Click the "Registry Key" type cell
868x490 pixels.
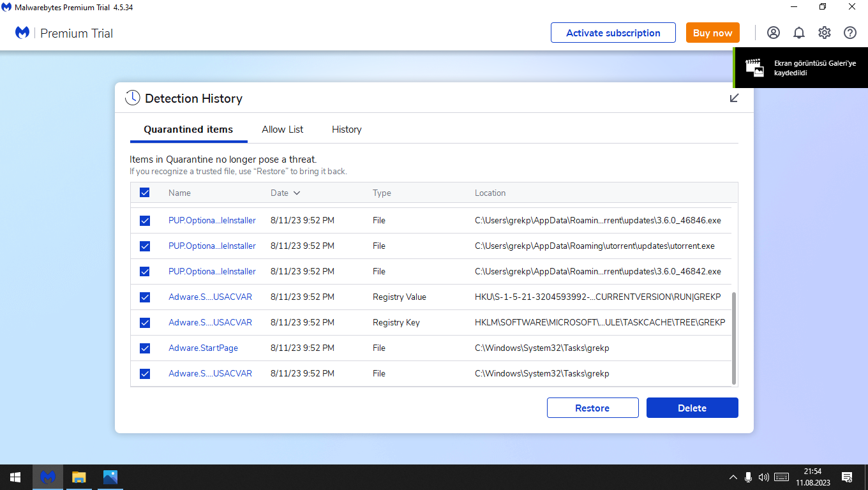click(x=396, y=323)
